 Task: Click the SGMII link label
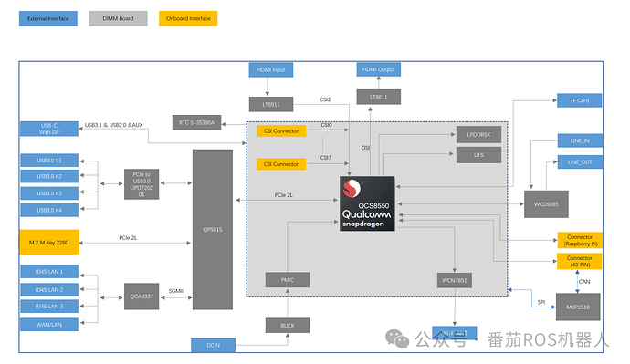click(x=176, y=291)
